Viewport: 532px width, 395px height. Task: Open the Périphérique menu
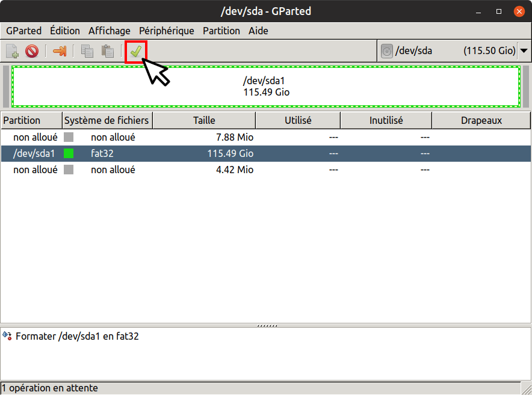(x=166, y=31)
